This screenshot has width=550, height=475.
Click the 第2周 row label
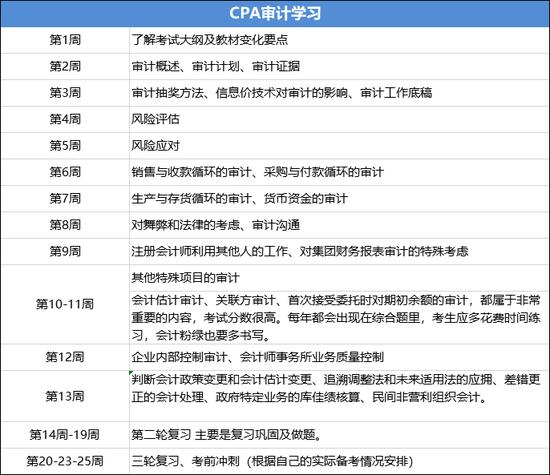click(65, 66)
